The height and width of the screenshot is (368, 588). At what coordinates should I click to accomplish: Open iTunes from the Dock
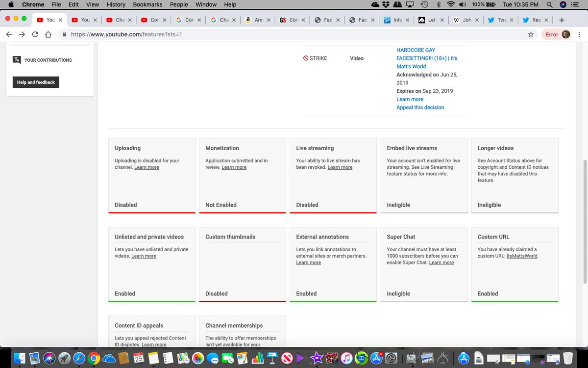(346, 358)
